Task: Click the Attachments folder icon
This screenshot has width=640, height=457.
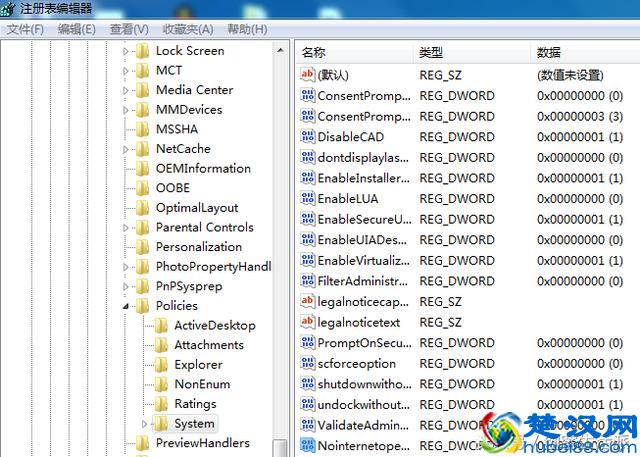Action: (161, 345)
